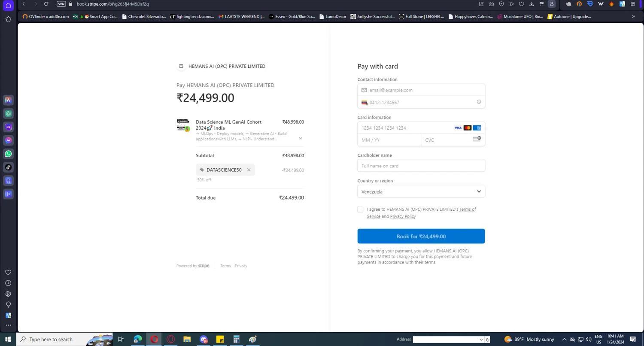Open File Explorer from the taskbar
This screenshot has height=346, width=644.
[x=187, y=340]
